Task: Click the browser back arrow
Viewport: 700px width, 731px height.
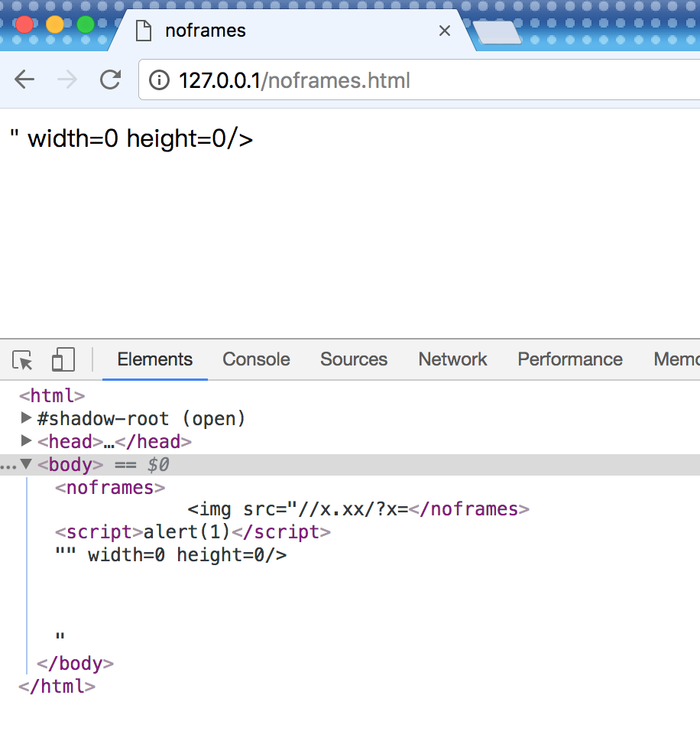Action: click(x=24, y=80)
